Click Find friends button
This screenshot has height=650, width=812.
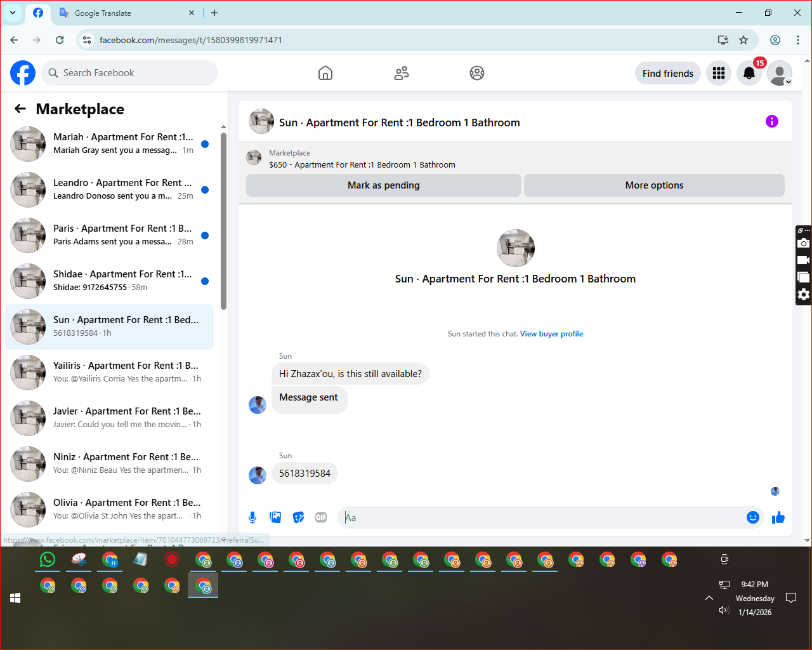668,73
